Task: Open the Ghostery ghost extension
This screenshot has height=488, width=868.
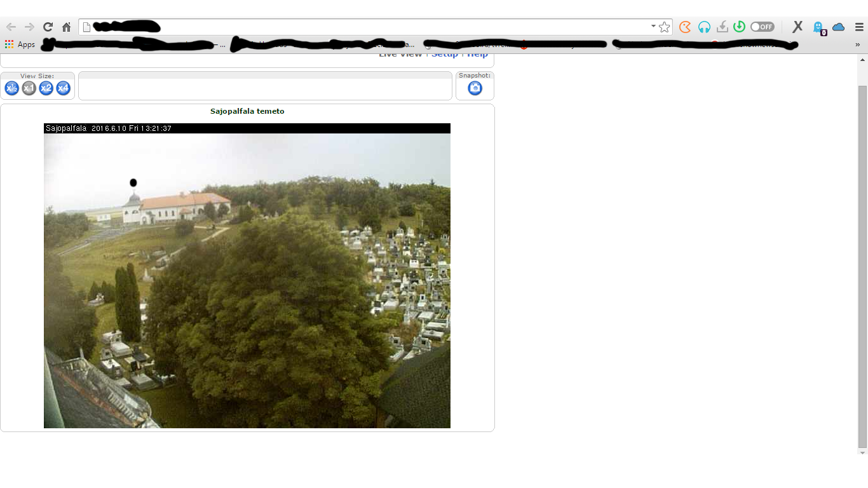Action: pos(818,27)
